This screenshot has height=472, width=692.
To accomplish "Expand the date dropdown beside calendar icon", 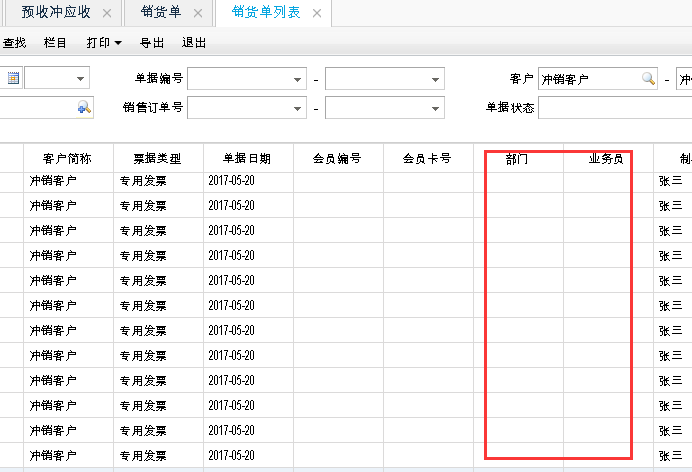I will tap(80, 79).
